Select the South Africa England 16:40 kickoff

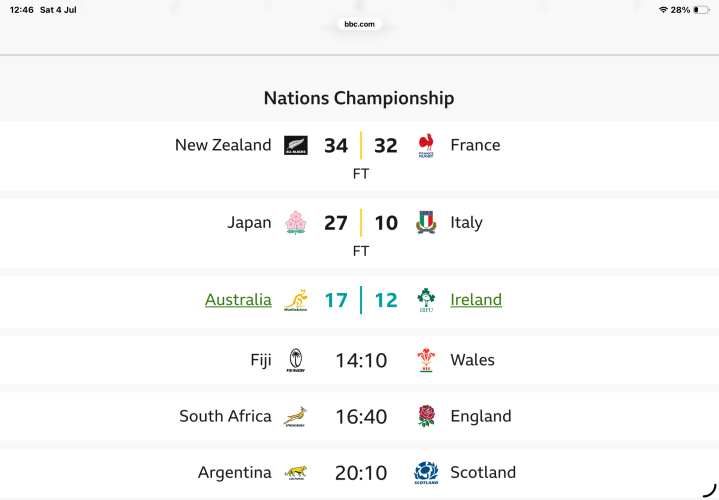click(361, 417)
